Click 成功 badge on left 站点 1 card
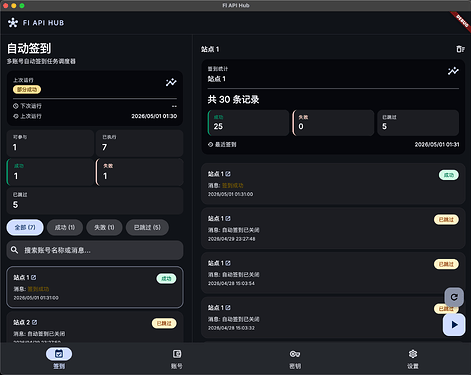Viewport: 471px width, 375px height. pyautogui.click(x=166, y=278)
